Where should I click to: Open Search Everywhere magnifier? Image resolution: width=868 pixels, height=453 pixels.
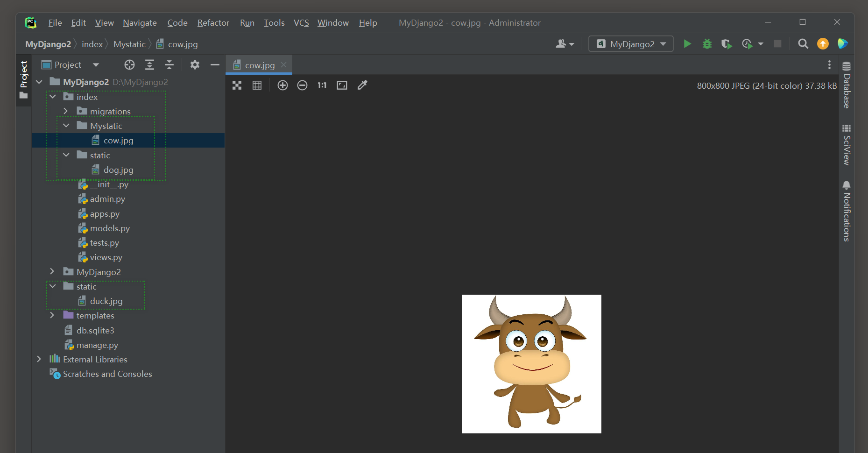tap(803, 44)
